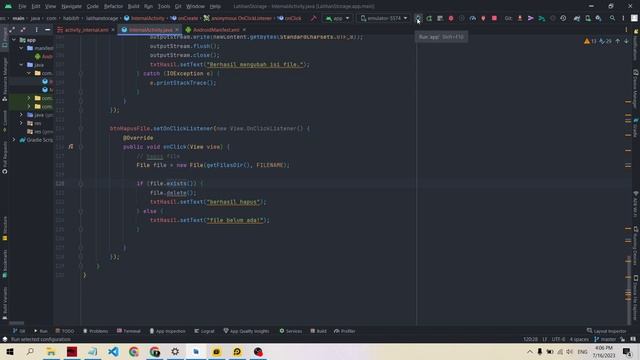Click the ENG language indicator in tray
Viewport: 640px width, 360px height.
click(x=582, y=351)
